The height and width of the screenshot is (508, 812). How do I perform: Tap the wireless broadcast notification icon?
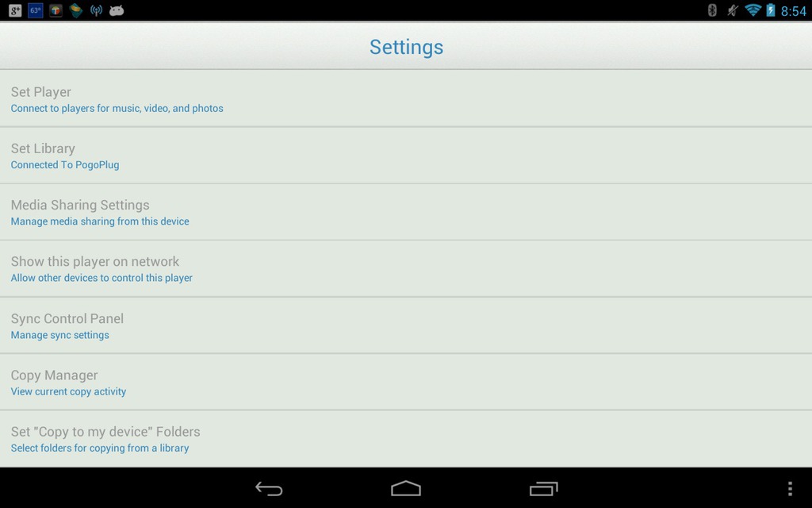tap(96, 10)
